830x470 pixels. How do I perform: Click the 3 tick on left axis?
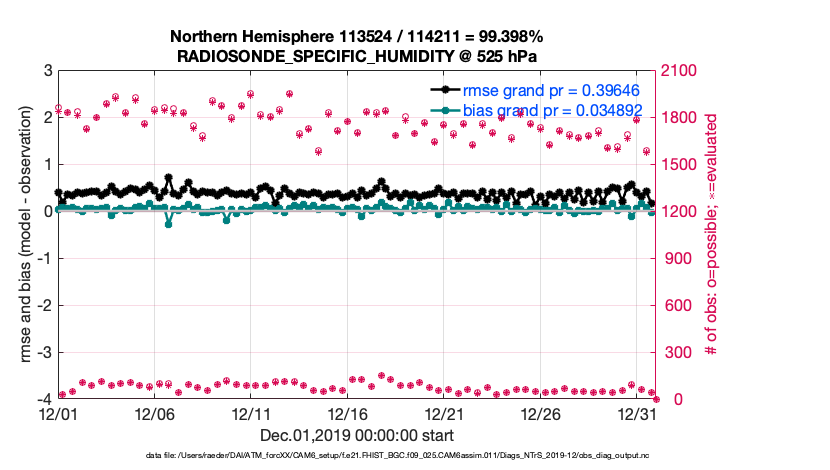tap(48, 71)
